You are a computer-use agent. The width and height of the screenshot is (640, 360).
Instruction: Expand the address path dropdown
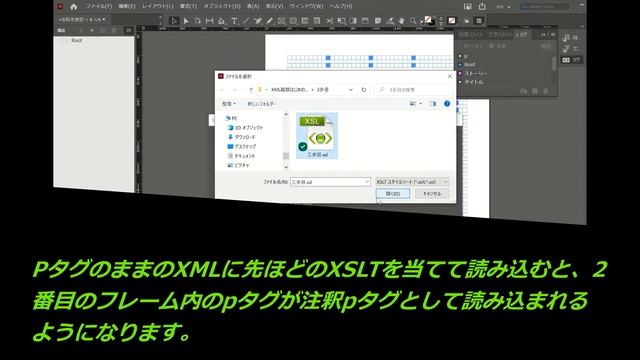(x=351, y=90)
